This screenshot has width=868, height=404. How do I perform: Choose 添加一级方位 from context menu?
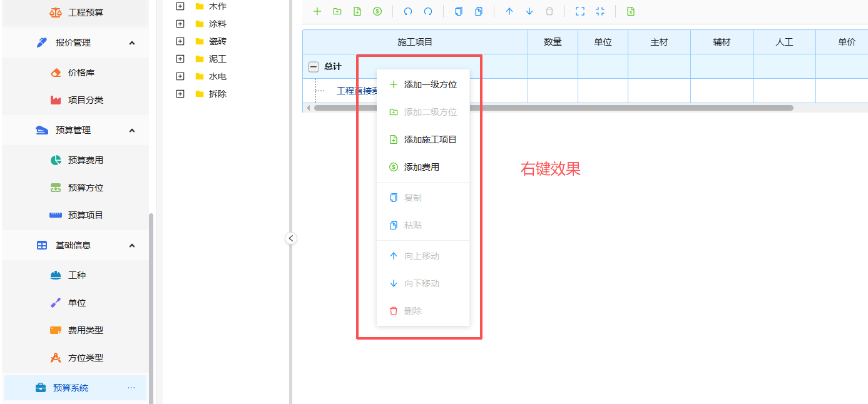point(430,84)
